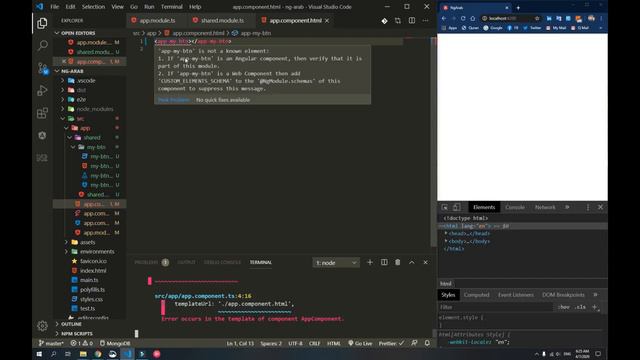Open the Extensions view
This screenshot has height=360, width=640.
click(x=42, y=113)
